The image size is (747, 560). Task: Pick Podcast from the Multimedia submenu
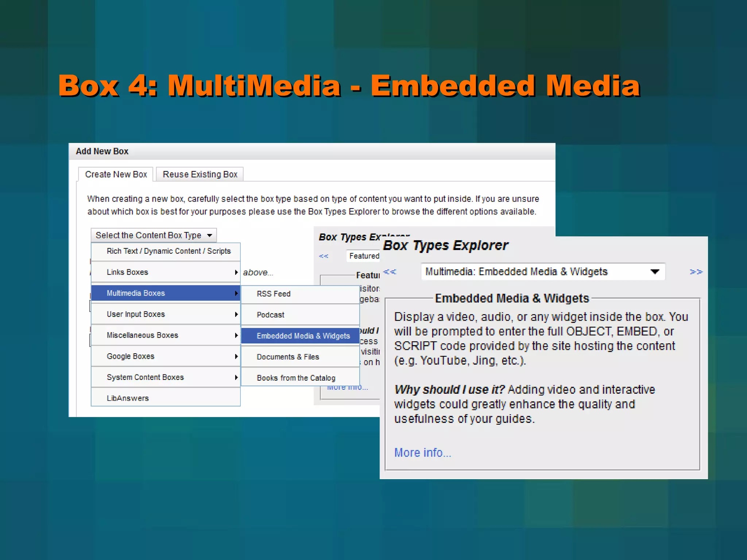click(x=300, y=315)
